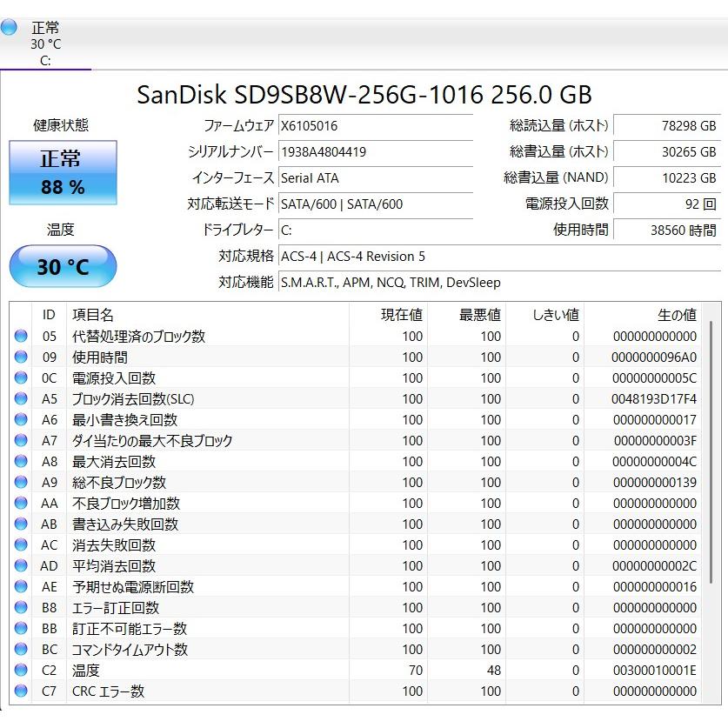
Task: Click the indicator beside 代替処理済のブロック数
Action: point(19,337)
